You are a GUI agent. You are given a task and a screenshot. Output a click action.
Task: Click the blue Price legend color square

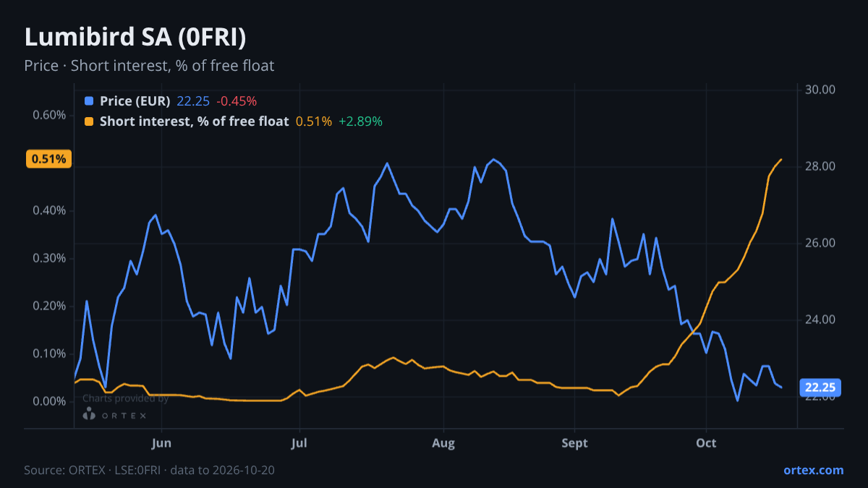coord(89,101)
